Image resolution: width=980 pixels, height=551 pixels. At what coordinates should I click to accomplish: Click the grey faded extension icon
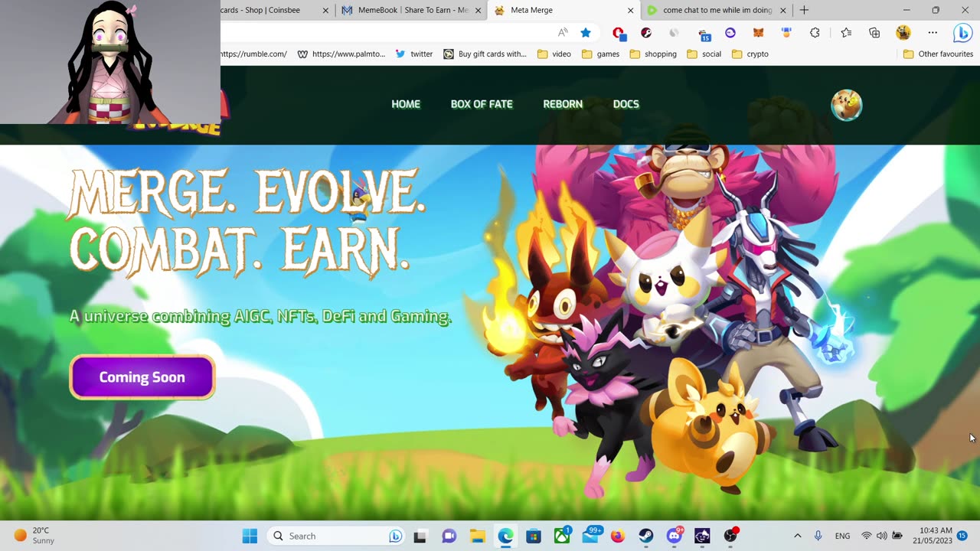point(674,33)
